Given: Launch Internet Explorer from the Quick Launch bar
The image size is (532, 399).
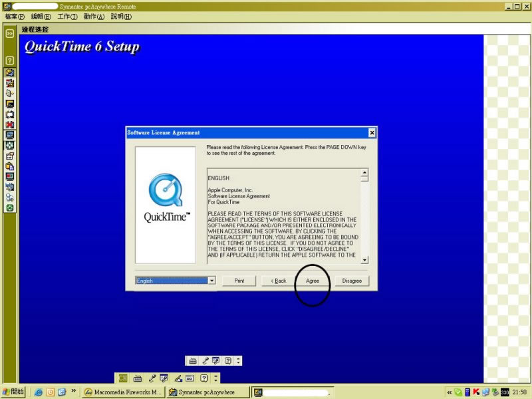Looking at the screenshot, I should (x=39, y=392).
